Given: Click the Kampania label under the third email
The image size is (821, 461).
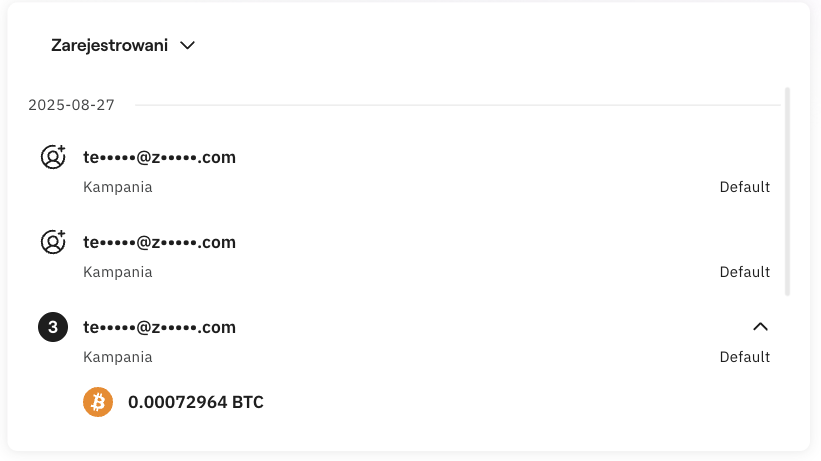Looking at the screenshot, I should coord(118,357).
